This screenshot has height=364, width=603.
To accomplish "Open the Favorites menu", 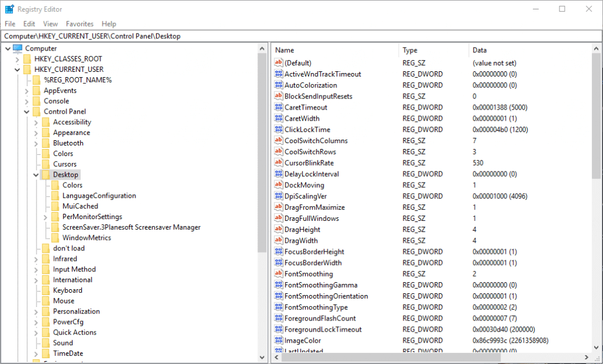I will tap(79, 24).
